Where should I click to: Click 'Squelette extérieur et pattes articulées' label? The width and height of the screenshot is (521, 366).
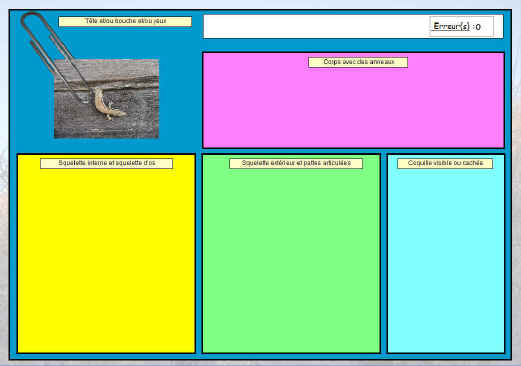296,163
